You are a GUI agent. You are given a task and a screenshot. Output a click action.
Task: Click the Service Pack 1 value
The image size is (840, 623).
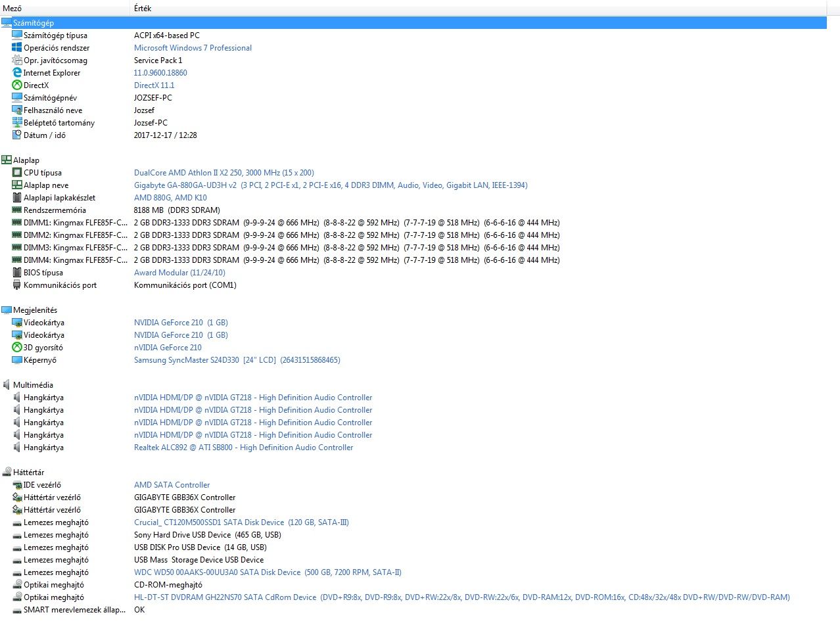[158, 60]
